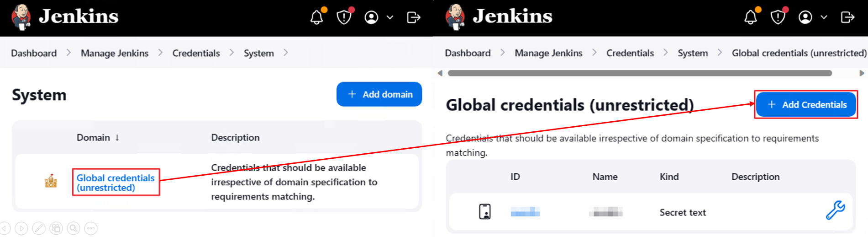
Task: Click the Add domain button
Action: 379,94
